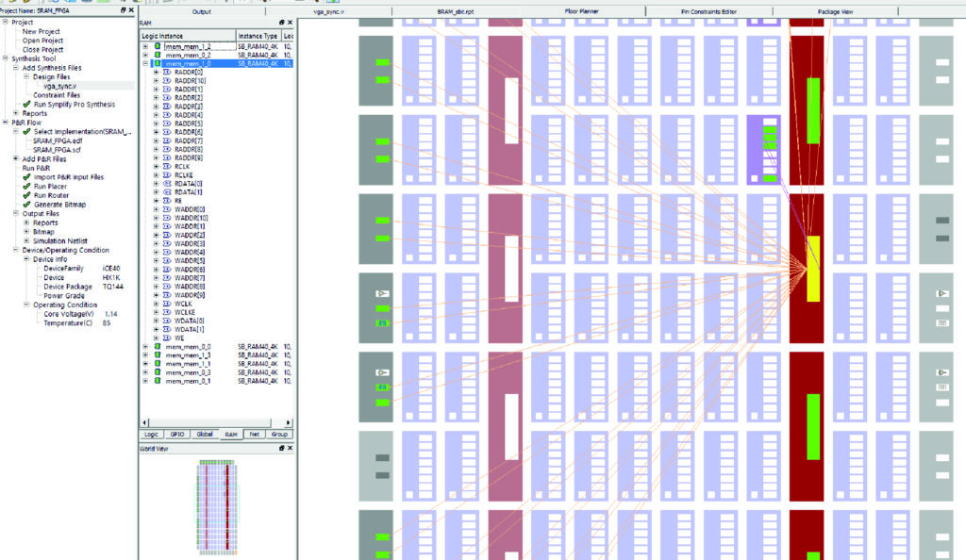Click the port icon of WADDR[10]
Viewport: 966px width, 560px height.
click(167, 218)
